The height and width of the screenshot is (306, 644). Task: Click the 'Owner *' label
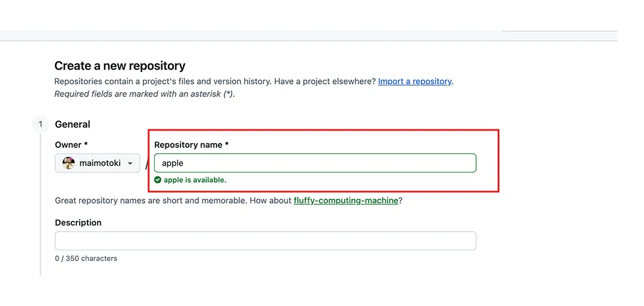tap(71, 145)
